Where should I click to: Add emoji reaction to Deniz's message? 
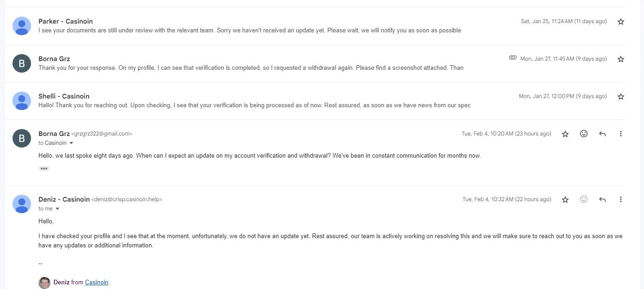(584, 199)
